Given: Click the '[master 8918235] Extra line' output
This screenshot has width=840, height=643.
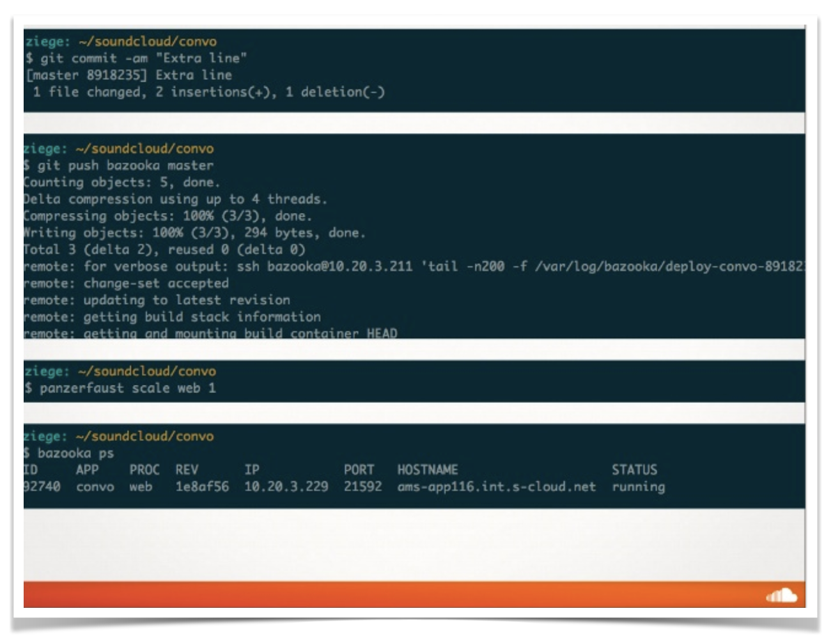Looking at the screenshot, I should 128,75.
